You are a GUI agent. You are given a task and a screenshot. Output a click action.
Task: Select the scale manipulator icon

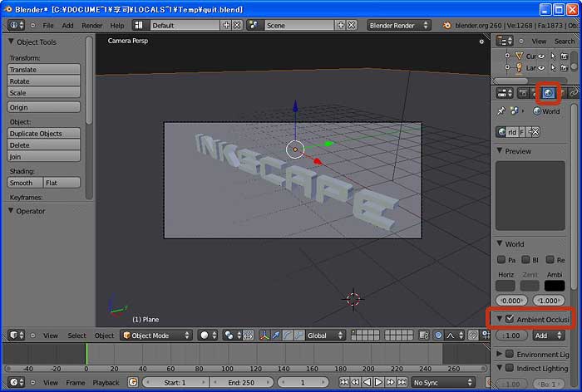[x=298, y=336]
